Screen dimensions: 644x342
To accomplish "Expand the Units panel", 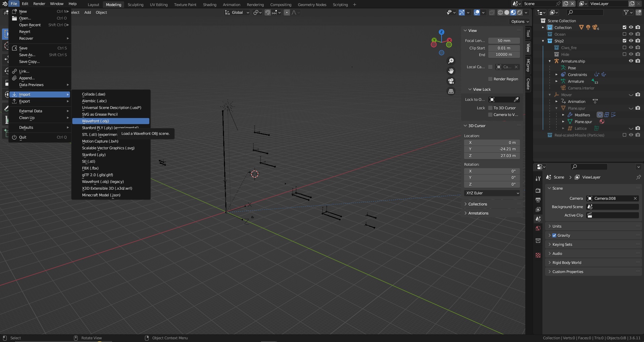I will pos(593,226).
